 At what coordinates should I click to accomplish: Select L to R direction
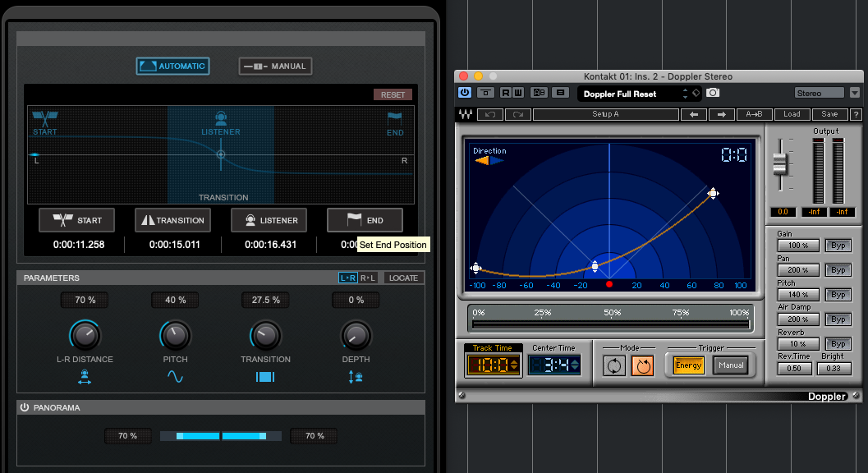348,278
